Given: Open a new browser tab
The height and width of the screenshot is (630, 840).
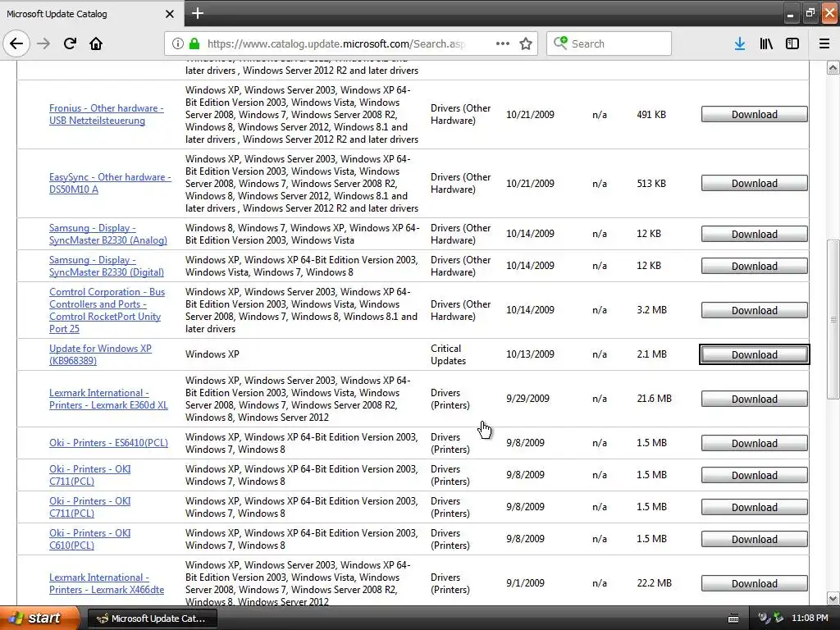Looking at the screenshot, I should coord(198,13).
